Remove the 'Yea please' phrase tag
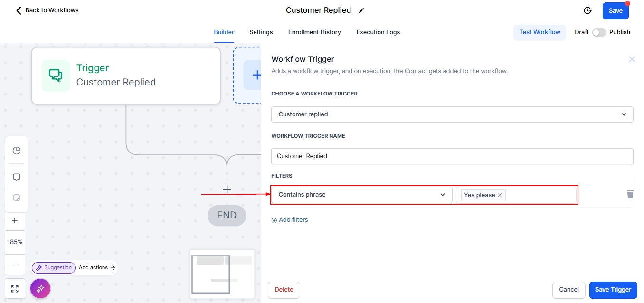The height and width of the screenshot is (303, 644). coord(500,195)
